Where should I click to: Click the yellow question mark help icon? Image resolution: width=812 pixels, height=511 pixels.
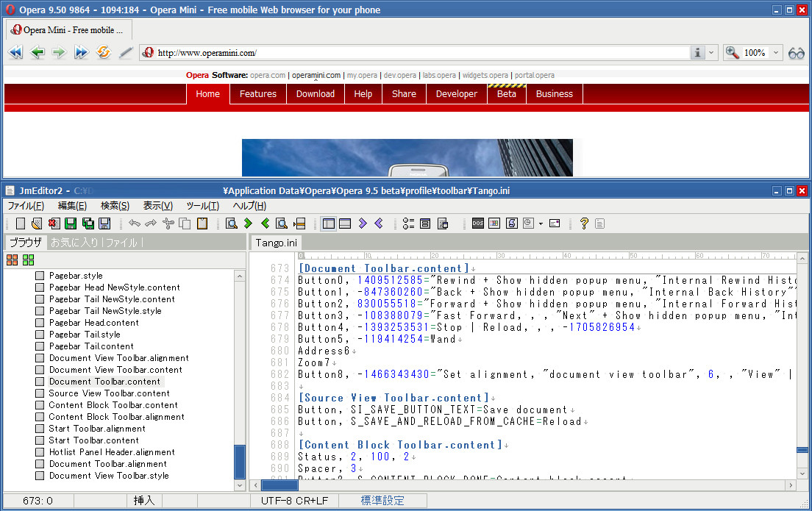tap(584, 223)
